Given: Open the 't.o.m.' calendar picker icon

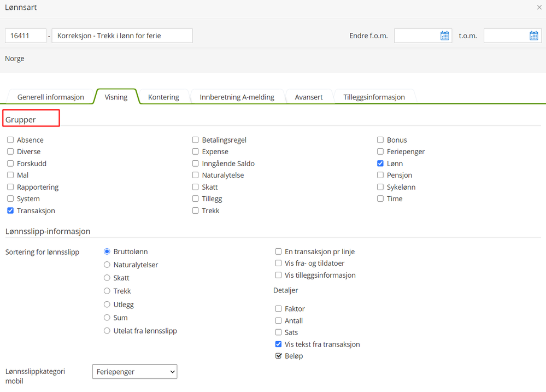Looking at the screenshot, I should (x=533, y=36).
